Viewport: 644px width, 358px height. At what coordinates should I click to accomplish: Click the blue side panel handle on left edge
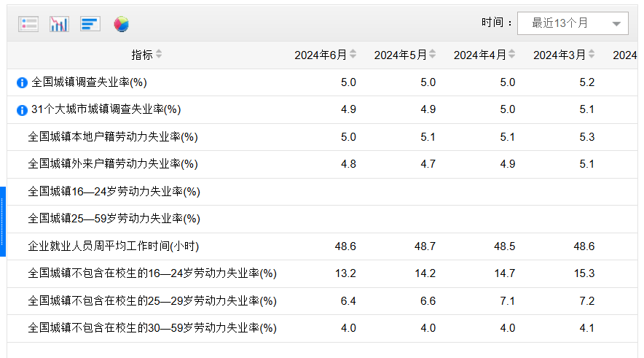point(3,222)
